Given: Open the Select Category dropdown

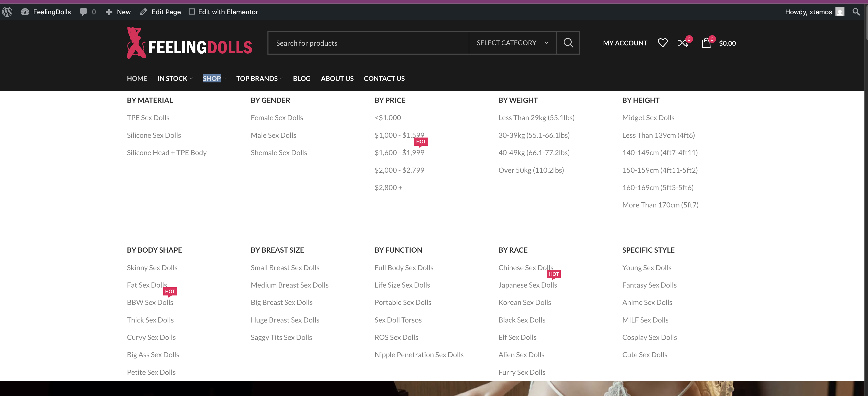Looking at the screenshot, I should (512, 43).
